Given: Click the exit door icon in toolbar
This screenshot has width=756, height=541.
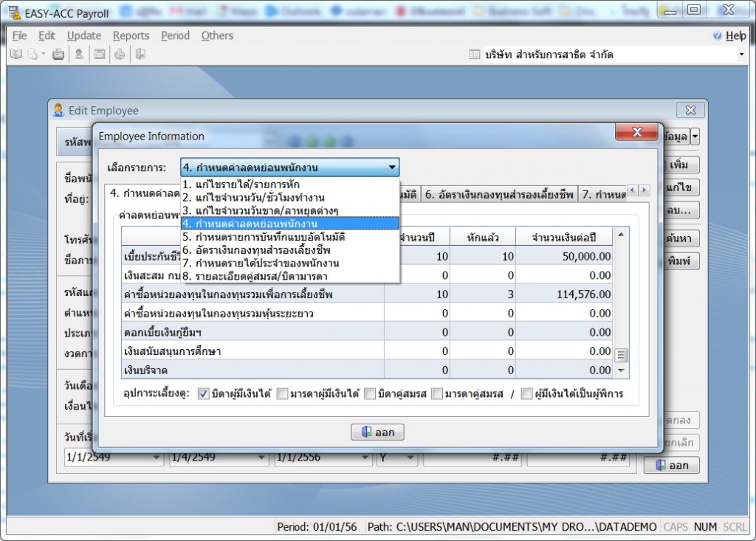Looking at the screenshot, I should 140,54.
